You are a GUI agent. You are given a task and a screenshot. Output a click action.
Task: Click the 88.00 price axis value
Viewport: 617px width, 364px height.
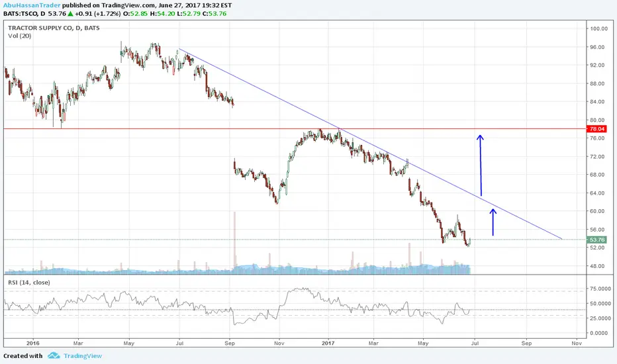[x=597, y=83]
